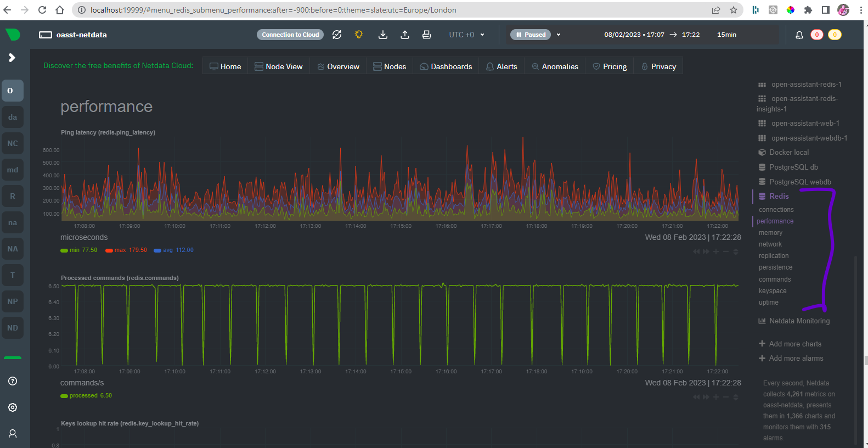Screen dimensions: 868x448
Task: Open the Privacy link
Action: (x=658, y=66)
